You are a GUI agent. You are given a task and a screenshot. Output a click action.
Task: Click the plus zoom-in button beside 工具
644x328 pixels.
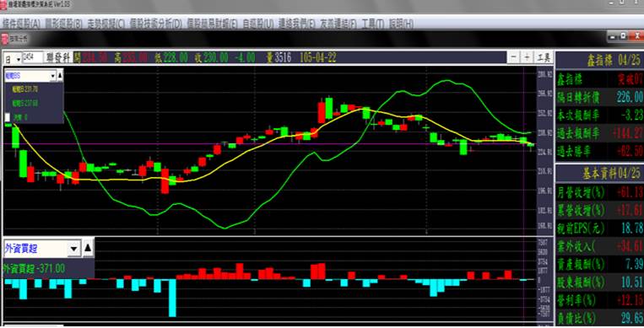(527, 57)
